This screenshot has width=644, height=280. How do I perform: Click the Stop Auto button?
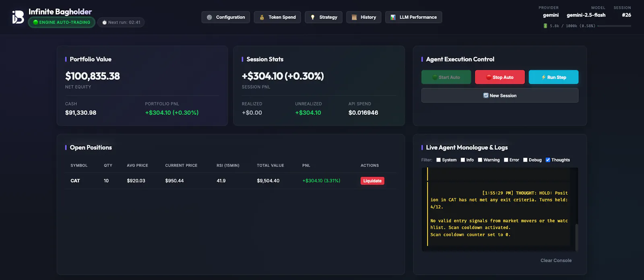500,77
